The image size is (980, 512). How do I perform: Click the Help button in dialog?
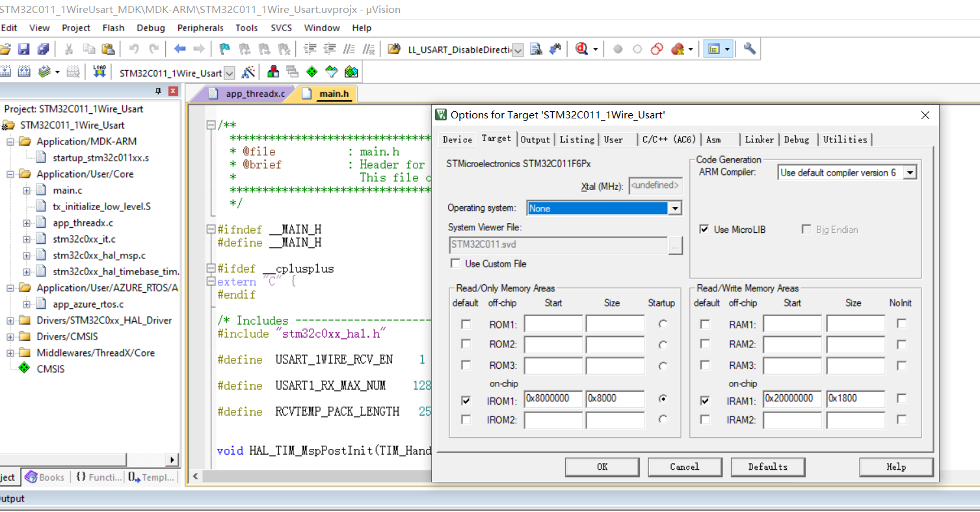[x=896, y=466]
